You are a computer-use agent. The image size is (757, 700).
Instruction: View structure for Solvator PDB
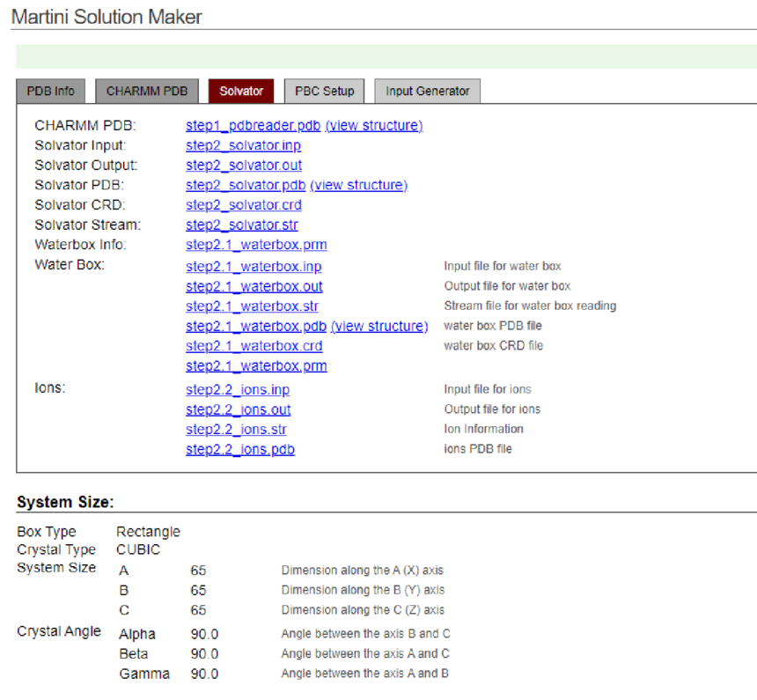[358, 185]
